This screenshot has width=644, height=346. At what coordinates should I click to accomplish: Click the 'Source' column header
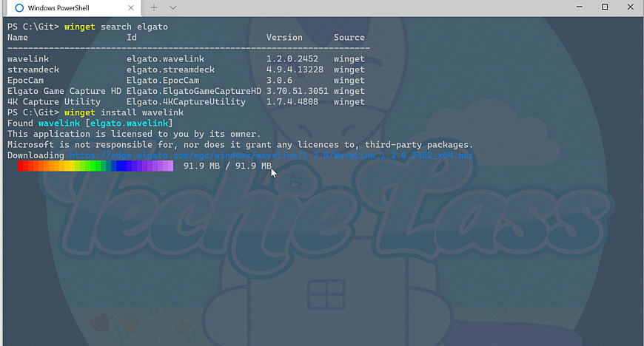click(349, 38)
